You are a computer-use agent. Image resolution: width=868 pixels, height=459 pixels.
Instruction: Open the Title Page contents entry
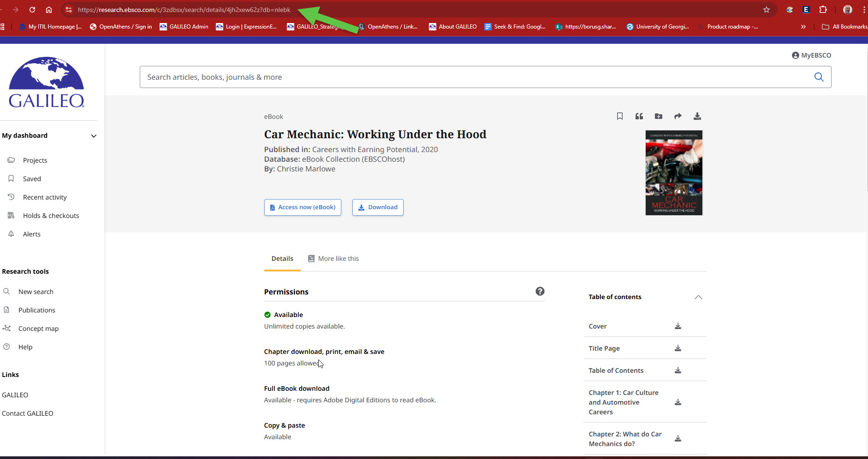[604, 348]
